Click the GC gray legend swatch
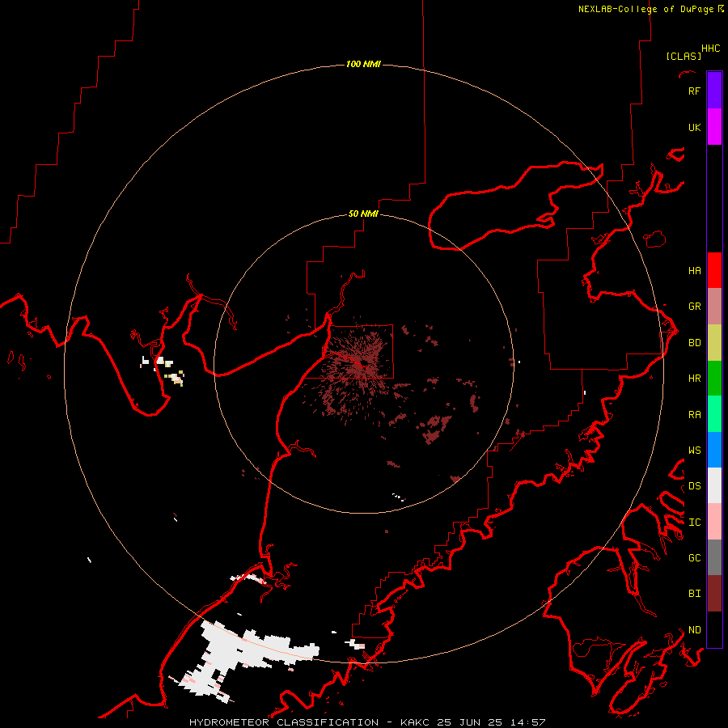Viewport: 728px width, 728px height. pyautogui.click(x=714, y=557)
